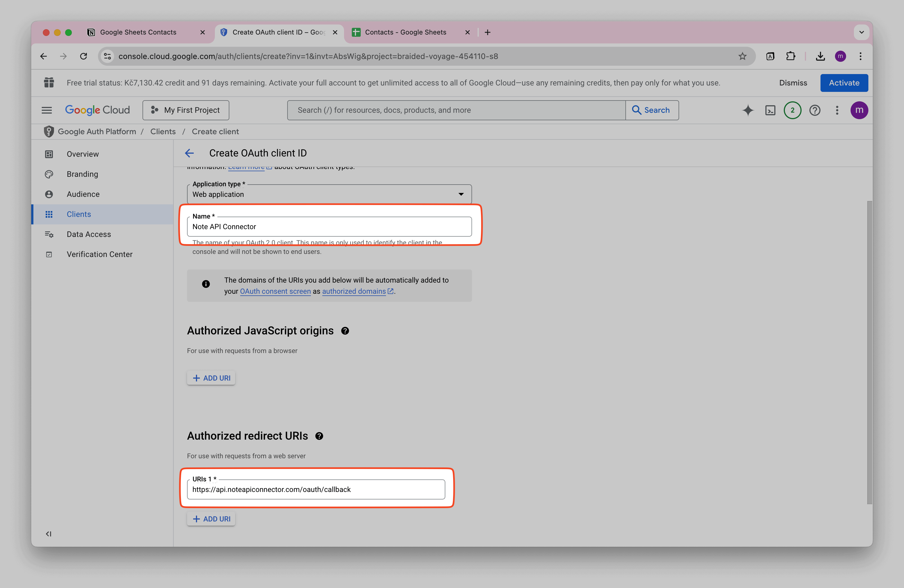Switch to the Google Sheets Contacts tab
Viewport: 904px width, 588px height.
coord(138,32)
